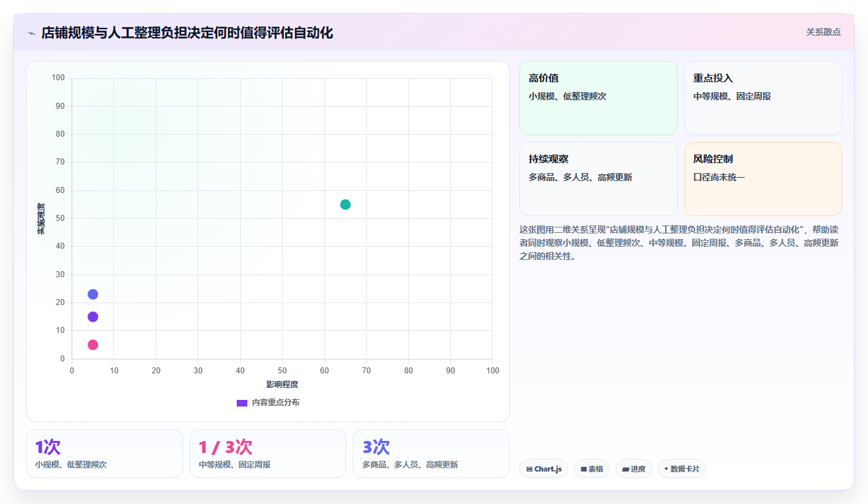
Task: Click the text 中等规模、固定周报 in 重点投入 card
Action: coord(732,96)
